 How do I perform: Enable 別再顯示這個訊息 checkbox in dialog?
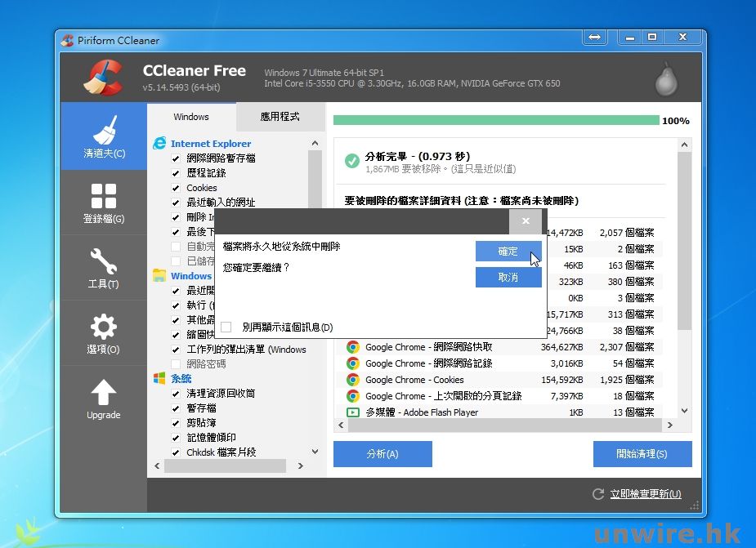[226, 327]
